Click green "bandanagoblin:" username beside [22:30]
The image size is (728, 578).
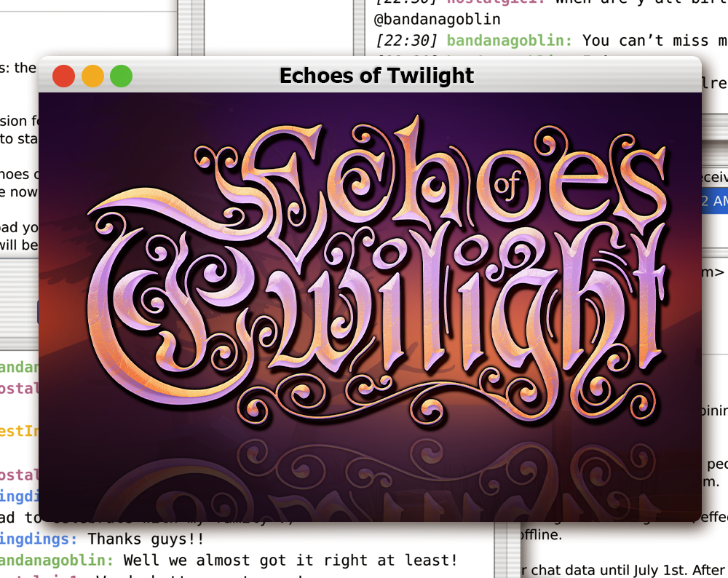[x=510, y=40]
